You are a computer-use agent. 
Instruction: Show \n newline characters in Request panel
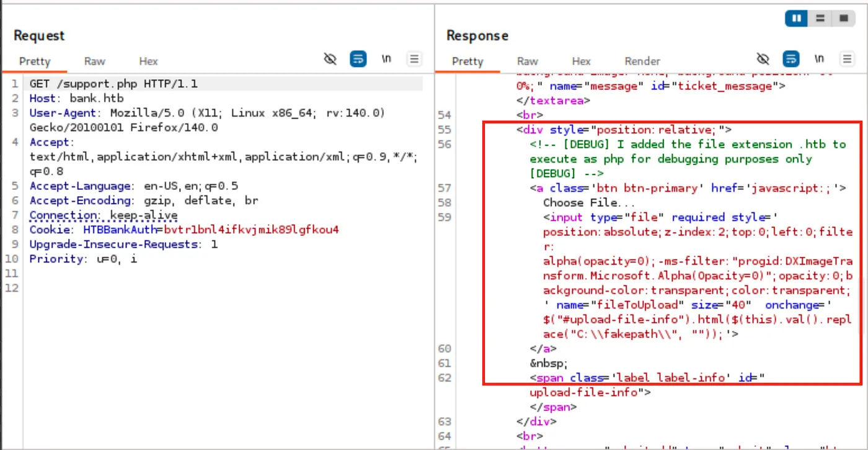point(386,59)
